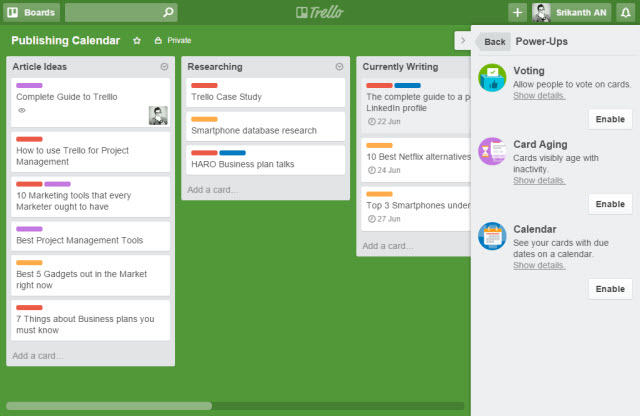
Task: Open the LinkedIn profile guide card
Action: pyautogui.click(x=416, y=105)
